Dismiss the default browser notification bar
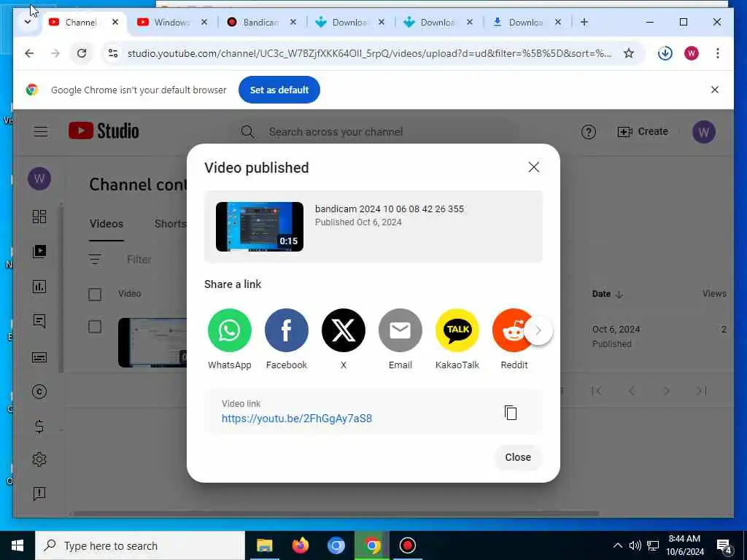The image size is (747, 560). (715, 90)
